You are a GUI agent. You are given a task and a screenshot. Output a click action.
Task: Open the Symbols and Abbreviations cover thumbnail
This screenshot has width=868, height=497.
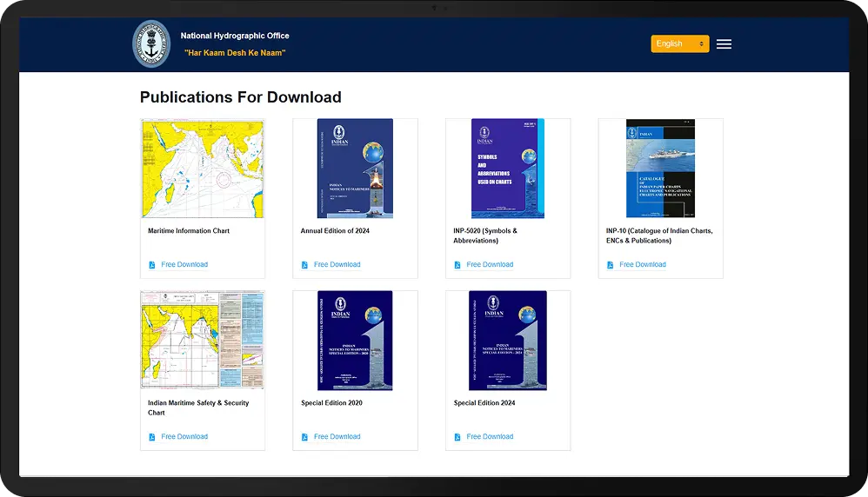tap(508, 169)
